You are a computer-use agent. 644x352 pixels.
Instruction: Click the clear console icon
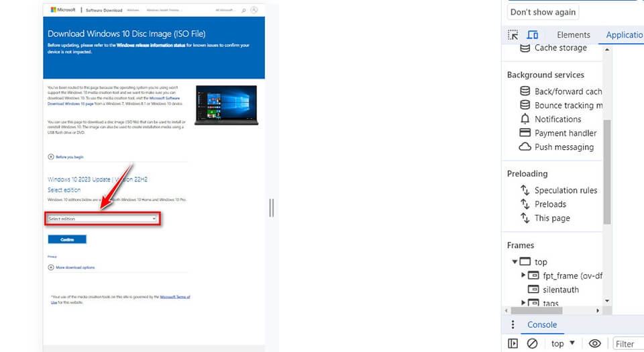tap(532, 343)
